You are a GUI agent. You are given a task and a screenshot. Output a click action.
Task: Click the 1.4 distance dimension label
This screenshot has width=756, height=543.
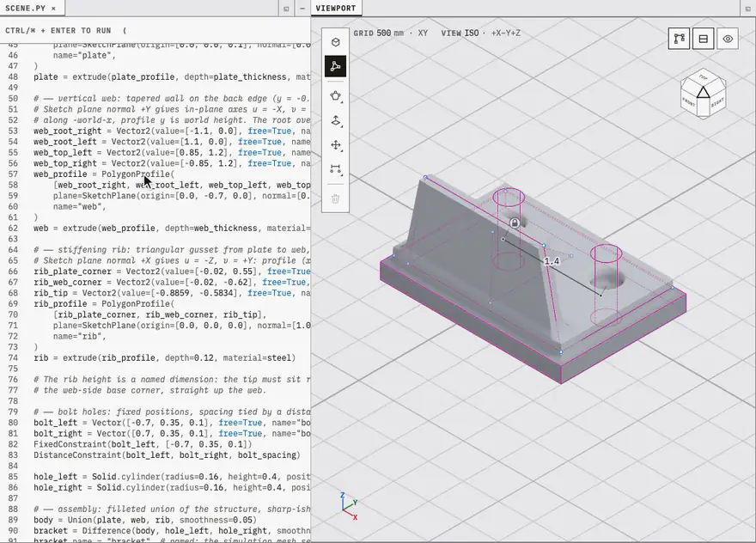551,261
